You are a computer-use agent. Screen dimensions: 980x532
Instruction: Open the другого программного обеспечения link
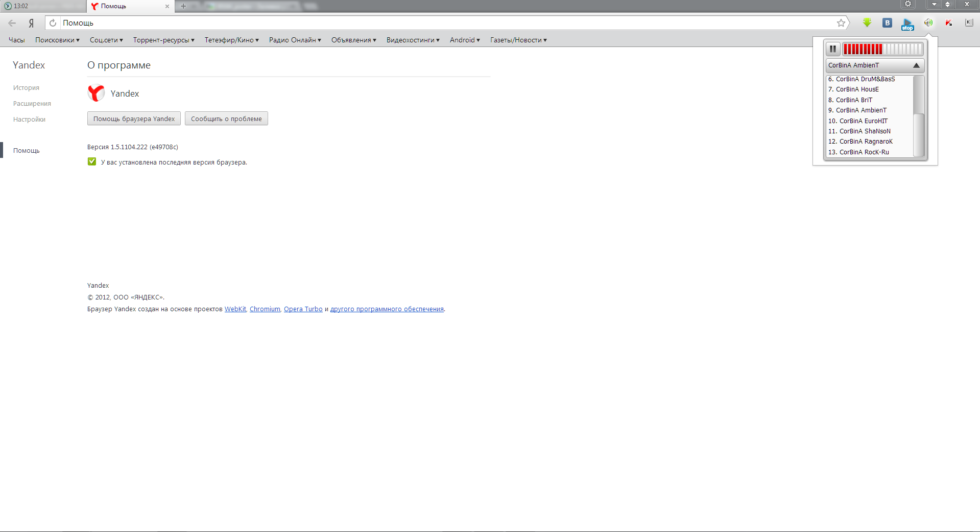coord(387,309)
